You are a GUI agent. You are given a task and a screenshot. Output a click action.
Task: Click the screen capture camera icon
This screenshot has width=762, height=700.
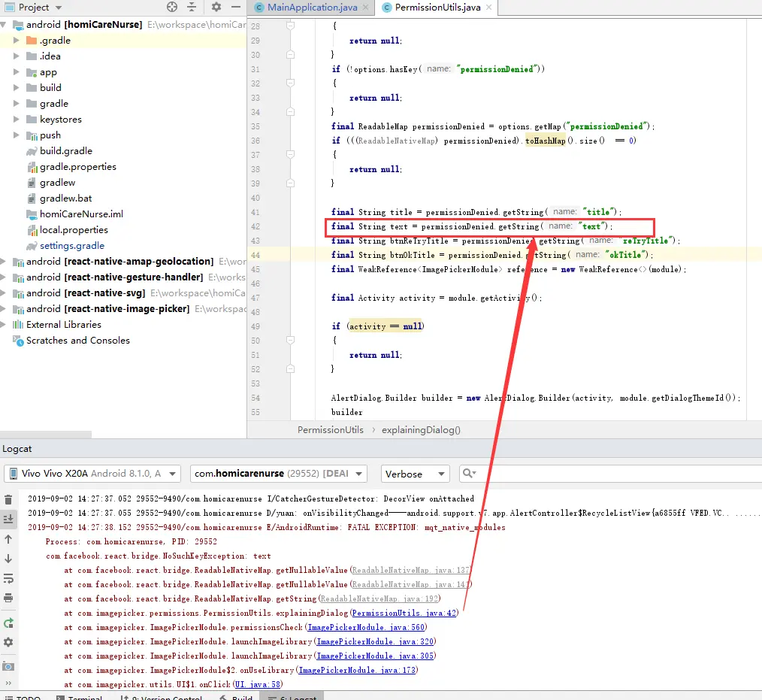point(8,666)
